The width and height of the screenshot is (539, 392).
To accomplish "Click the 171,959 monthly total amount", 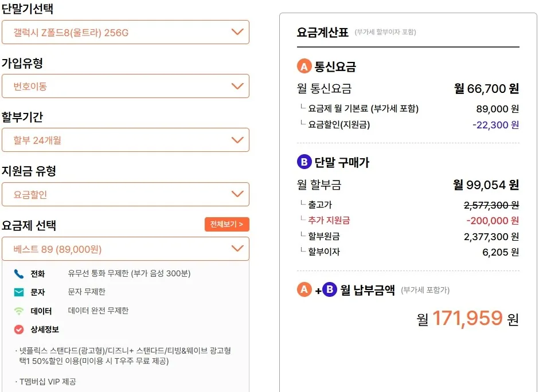I will tap(467, 318).
